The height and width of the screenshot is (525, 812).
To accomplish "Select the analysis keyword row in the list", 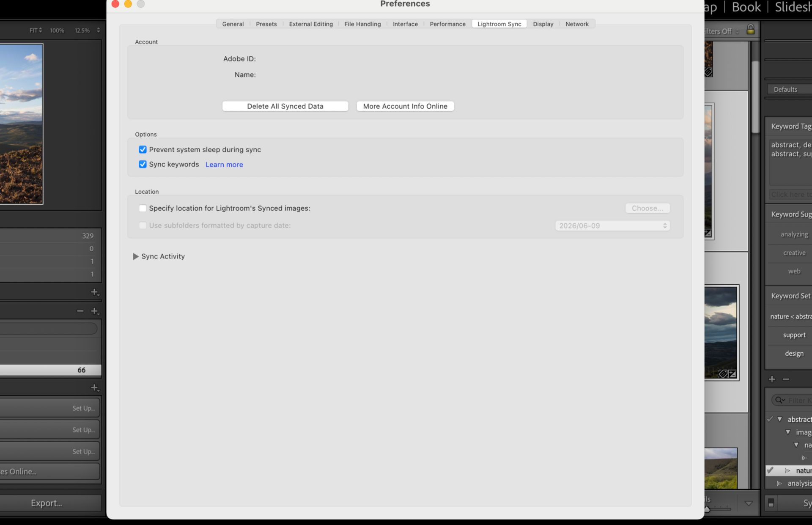I will click(789, 483).
